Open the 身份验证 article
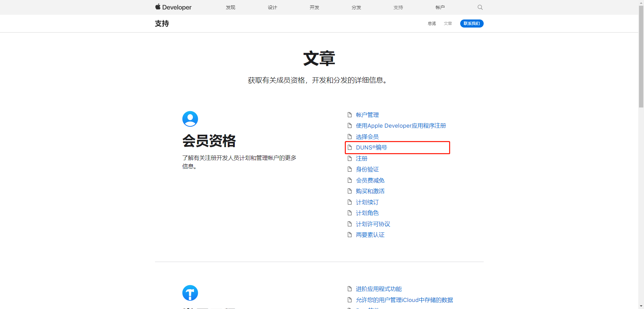Image resolution: width=644 pixels, height=309 pixels. point(367,169)
